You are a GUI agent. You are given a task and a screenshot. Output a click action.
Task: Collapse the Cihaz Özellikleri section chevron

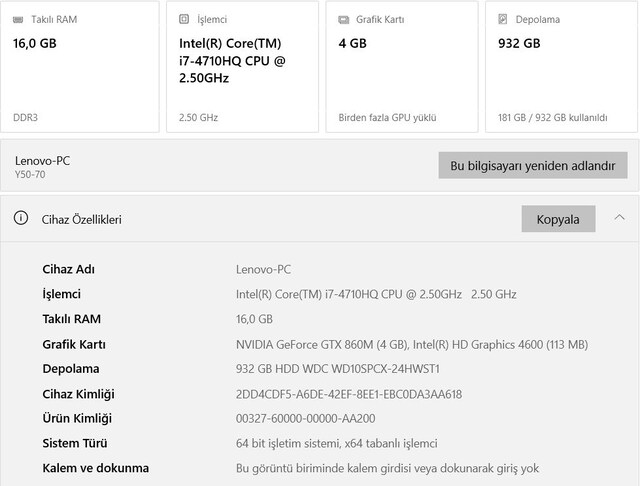[x=619, y=217]
